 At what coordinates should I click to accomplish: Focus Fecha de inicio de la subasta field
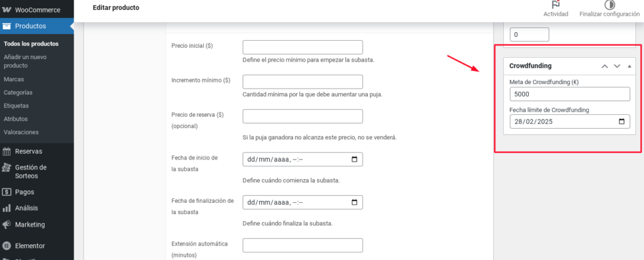(303, 160)
